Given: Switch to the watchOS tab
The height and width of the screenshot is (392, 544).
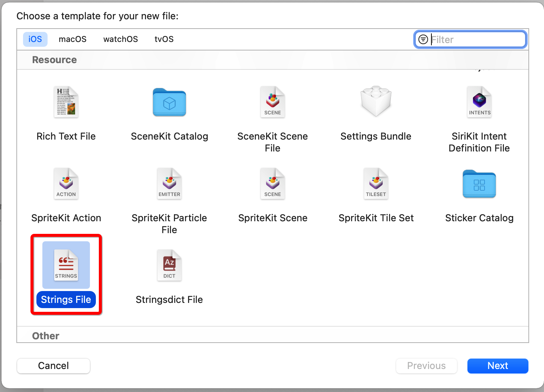Looking at the screenshot, I should [120, 39].
